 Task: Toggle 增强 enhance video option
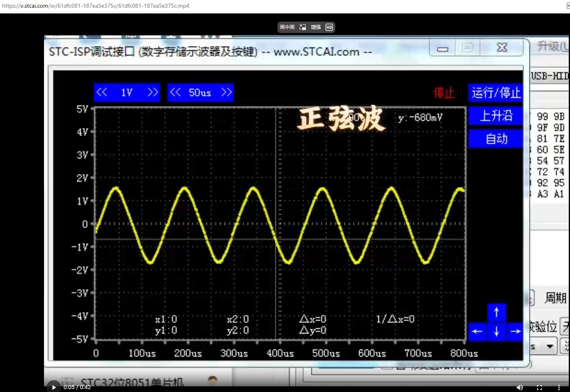tap(316, 27)
